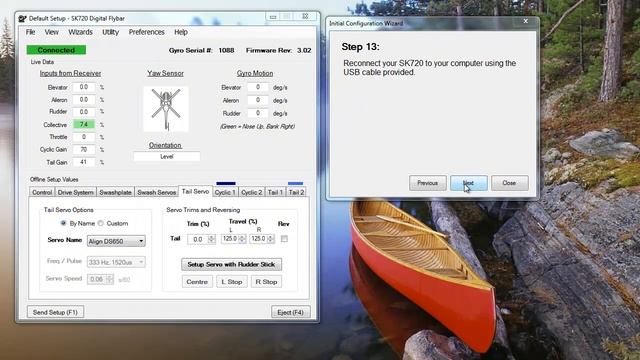Click the Eject (F4) button
The height and width of the screenshot is (360, 640).
pyautogui.click(x=291, y=312)
